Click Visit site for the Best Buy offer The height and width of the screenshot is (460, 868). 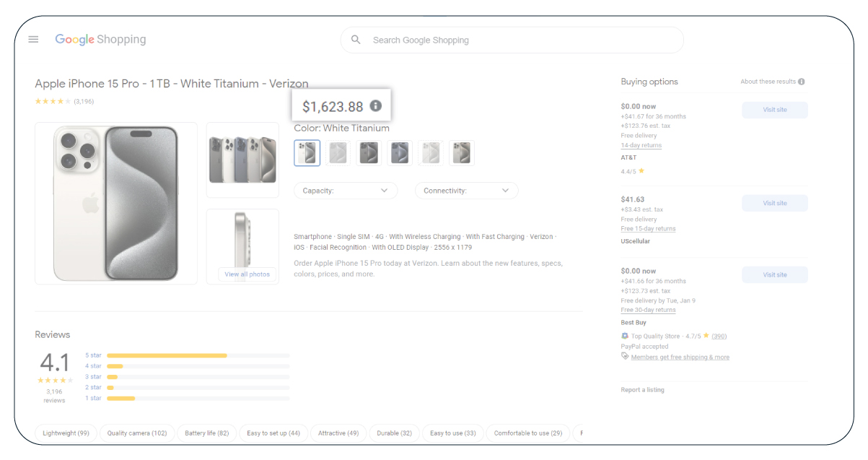click(x=775, y=274)
